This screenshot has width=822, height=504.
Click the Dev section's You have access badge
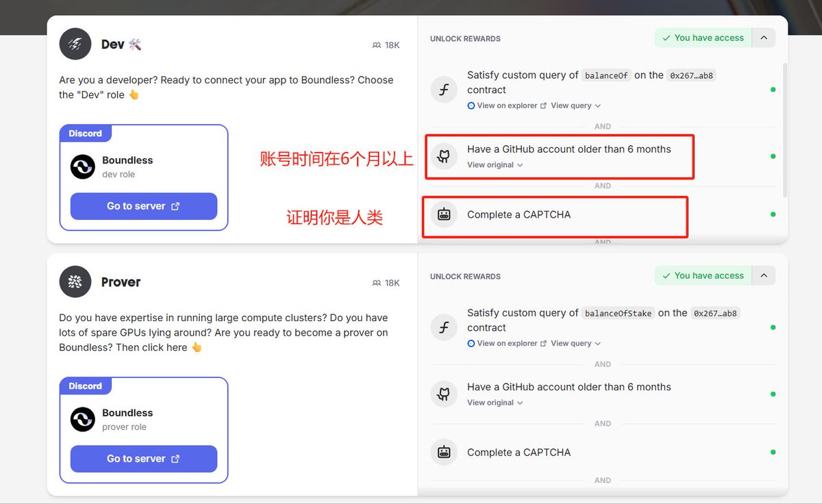click(x=703, y=38)
